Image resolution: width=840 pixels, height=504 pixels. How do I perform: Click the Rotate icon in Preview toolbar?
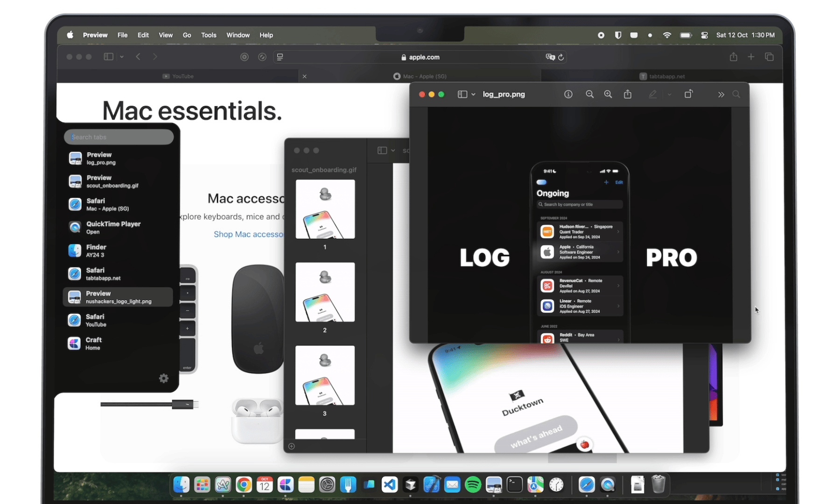pyautogui.click(x=688, y=94)
